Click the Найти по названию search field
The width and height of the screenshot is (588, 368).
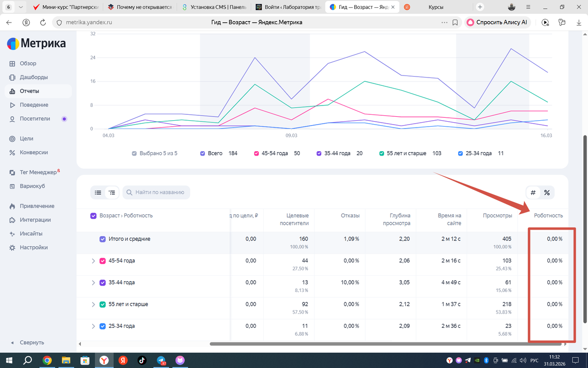tap(156, 193)
